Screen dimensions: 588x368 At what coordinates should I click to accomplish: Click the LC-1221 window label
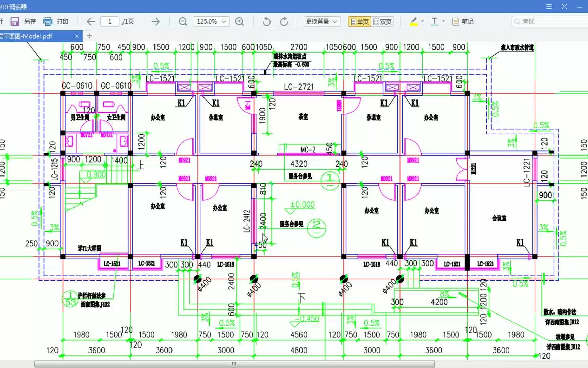click(x=527, y=173)
